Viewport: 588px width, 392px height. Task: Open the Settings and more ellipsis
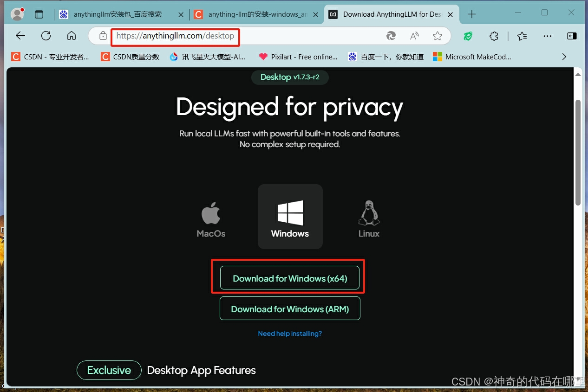(x=548, y=36)
